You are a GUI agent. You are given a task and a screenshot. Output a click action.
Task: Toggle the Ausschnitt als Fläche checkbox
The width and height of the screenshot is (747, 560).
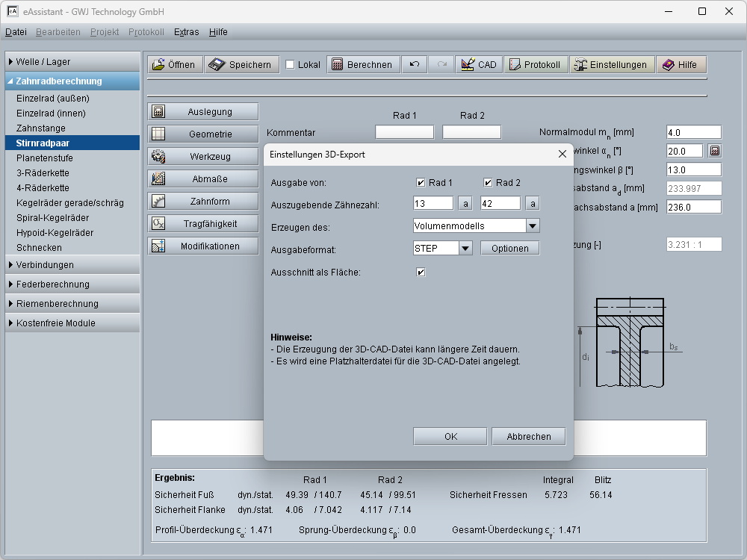point(421,273)
